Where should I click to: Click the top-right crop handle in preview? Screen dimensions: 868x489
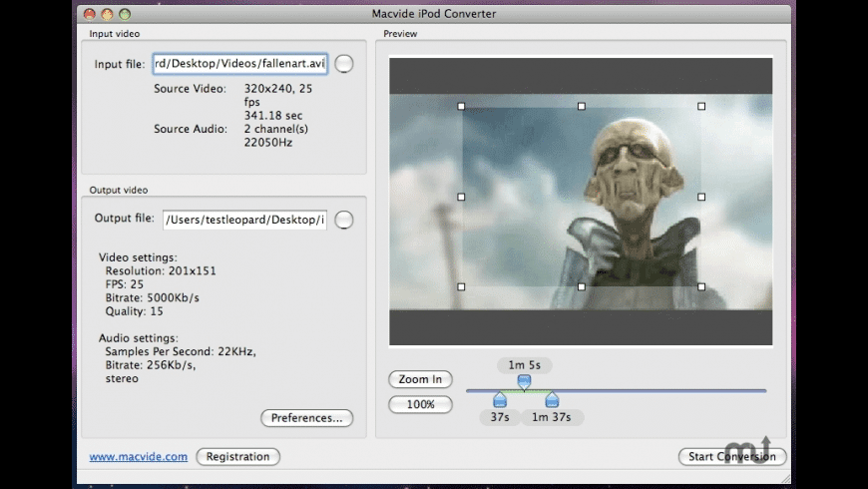(701, 107)
